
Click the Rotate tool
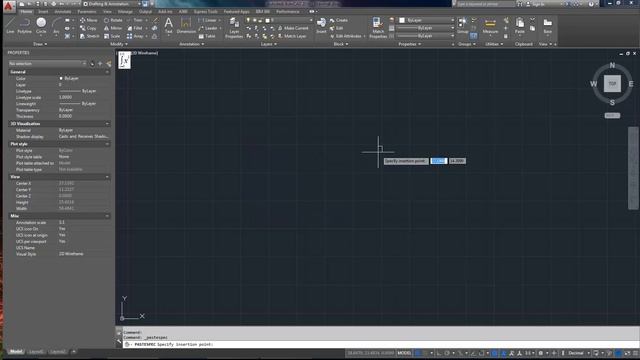113,20
